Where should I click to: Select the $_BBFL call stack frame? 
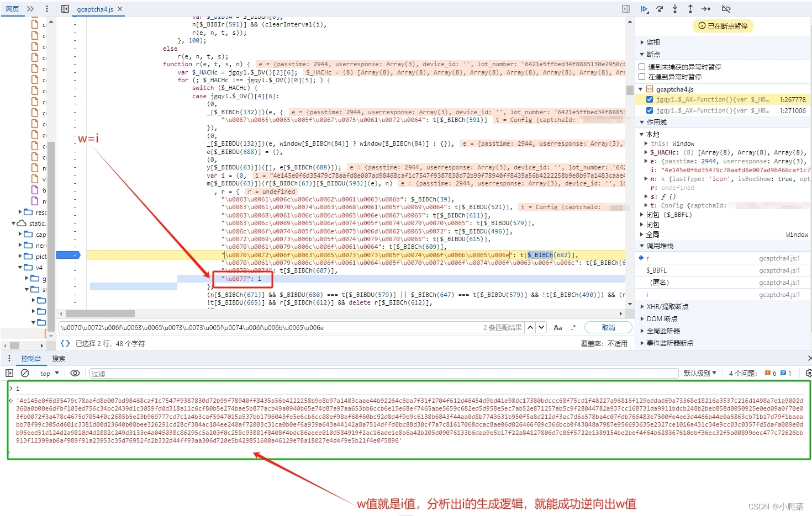click(x=723, y=270)
